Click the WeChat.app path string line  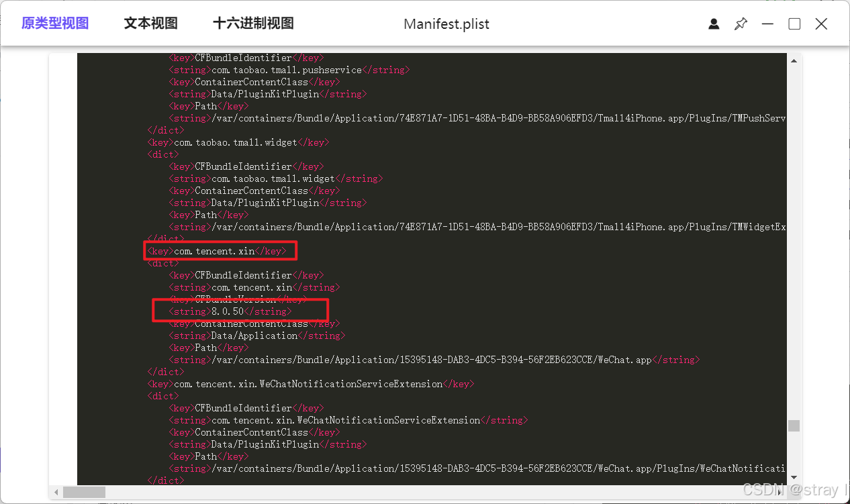(x=434, y=360)
